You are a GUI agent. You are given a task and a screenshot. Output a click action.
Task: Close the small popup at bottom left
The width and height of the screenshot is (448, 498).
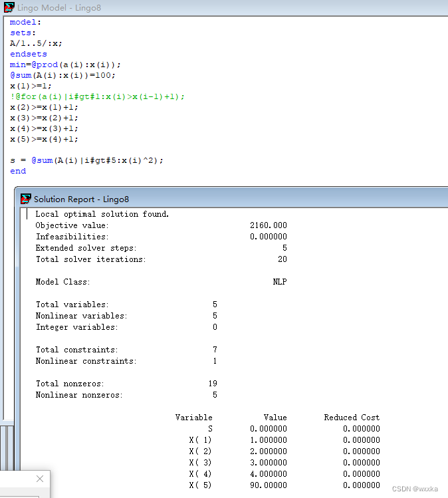[40, 479]
